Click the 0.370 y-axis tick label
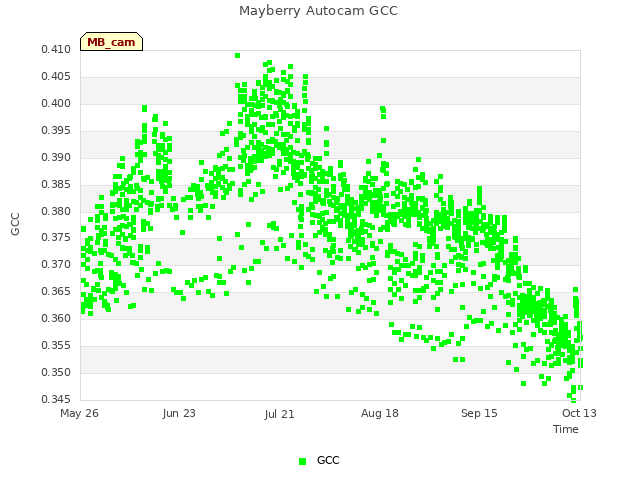 pyautogui.click(x=56, y=264)
